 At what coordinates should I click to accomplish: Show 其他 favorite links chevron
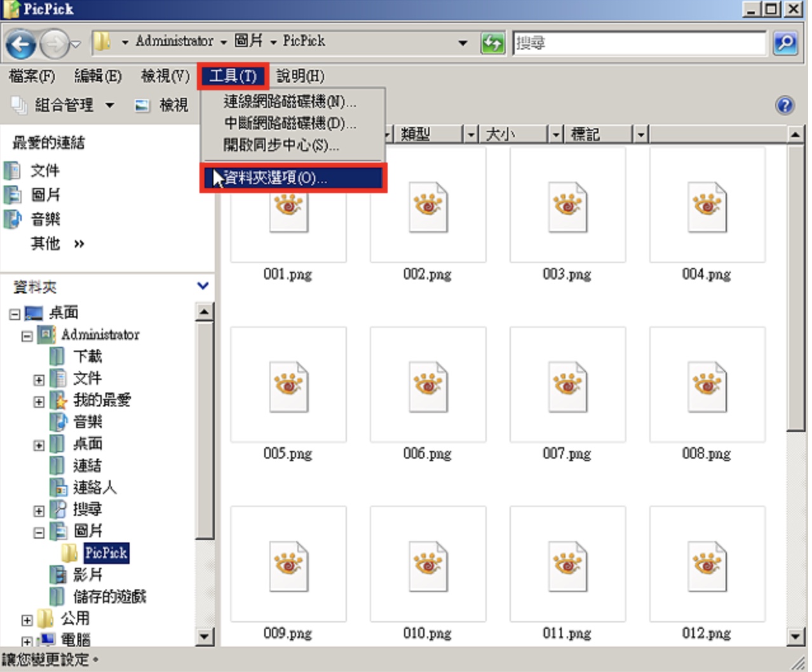point(79,244)
